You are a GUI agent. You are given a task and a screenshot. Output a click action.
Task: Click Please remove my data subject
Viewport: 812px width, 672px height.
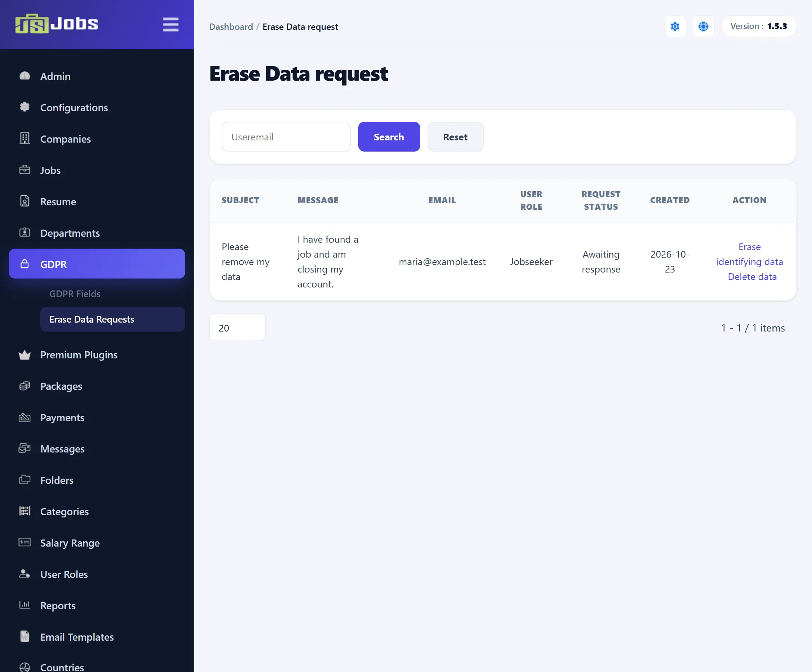246,262
